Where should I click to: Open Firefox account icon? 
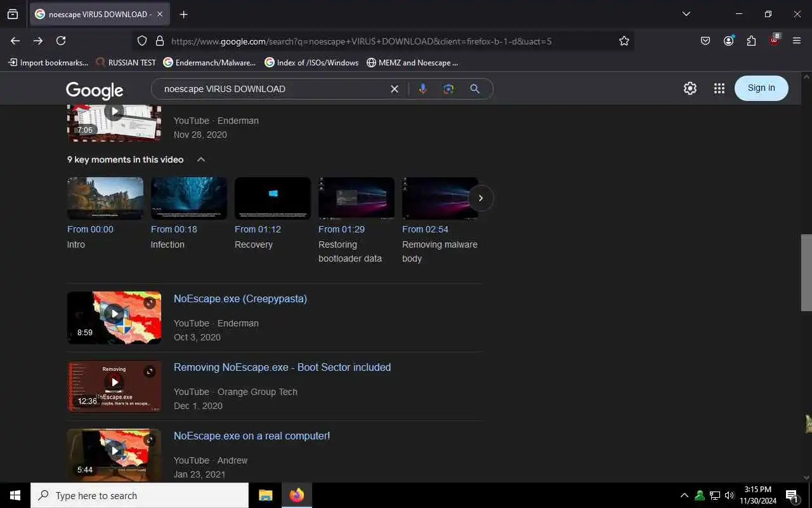(728, 41)
